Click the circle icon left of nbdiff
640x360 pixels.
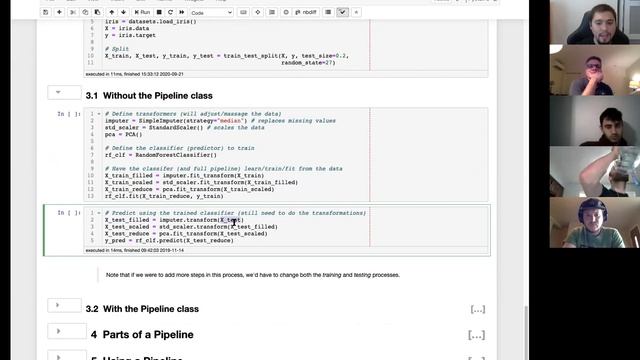coord(286,12)
